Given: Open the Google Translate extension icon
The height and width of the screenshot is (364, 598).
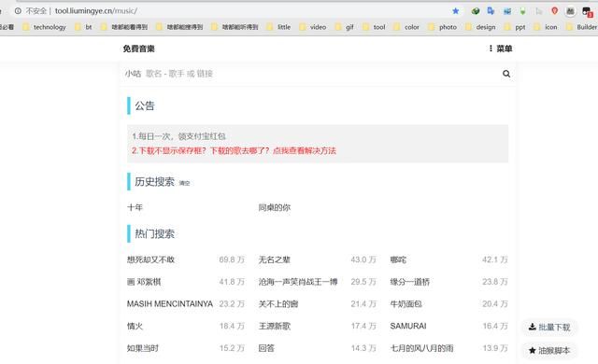Looking at the screenshot, I should [491, 11].
